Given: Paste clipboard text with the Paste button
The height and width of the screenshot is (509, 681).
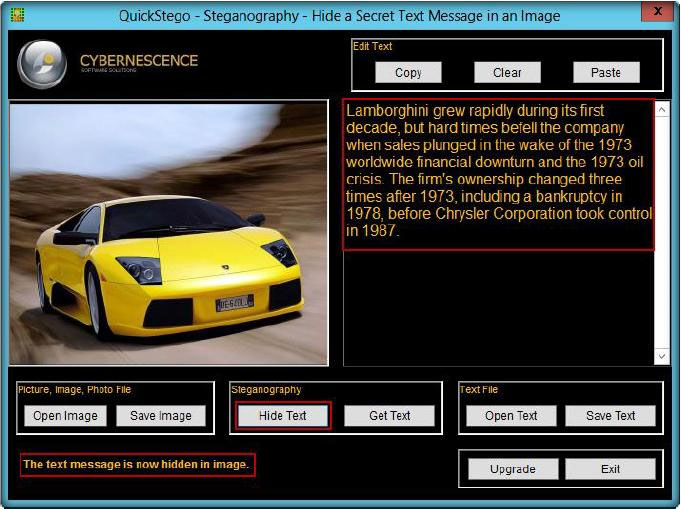Looking at the screenshot, I should coord(606,72).
